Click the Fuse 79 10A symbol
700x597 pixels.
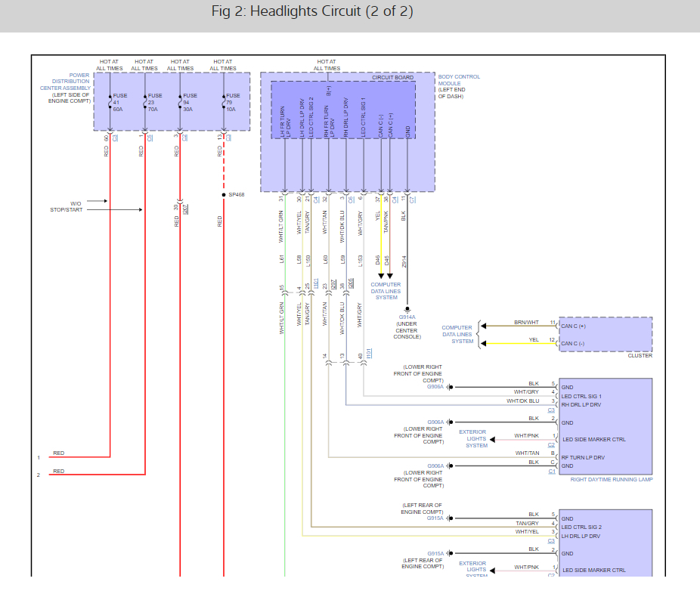tap(224, 102)
